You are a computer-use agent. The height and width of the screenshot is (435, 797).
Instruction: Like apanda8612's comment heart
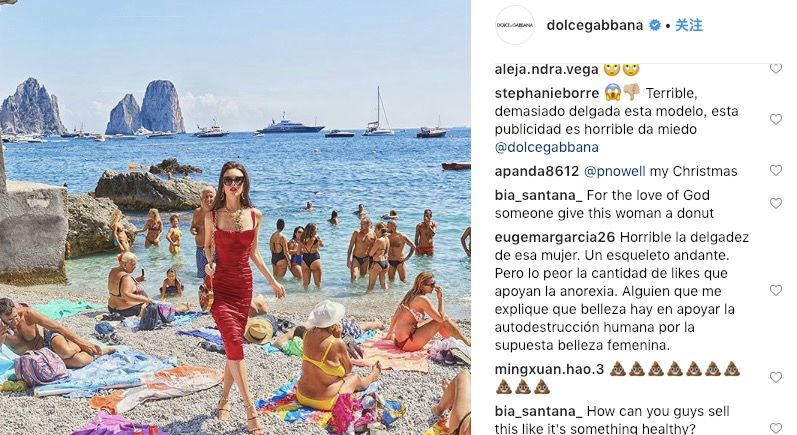(x=776, y=171)
